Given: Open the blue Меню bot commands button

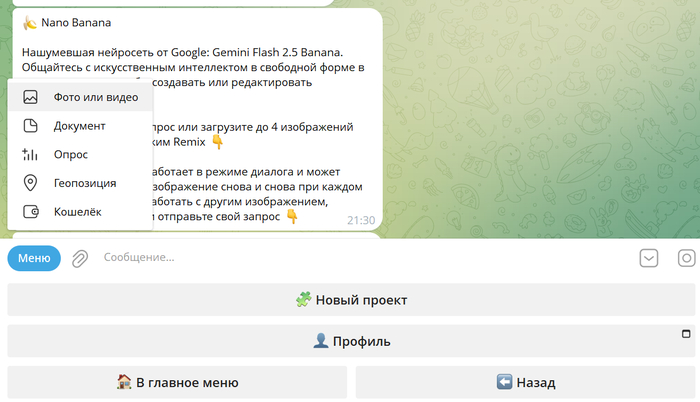Looking at the screenshot, I should [x=34, y=258].
